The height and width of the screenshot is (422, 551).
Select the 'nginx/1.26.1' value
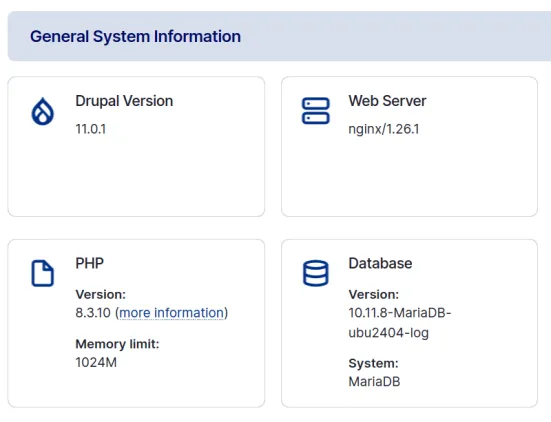(x=384, y=129)
